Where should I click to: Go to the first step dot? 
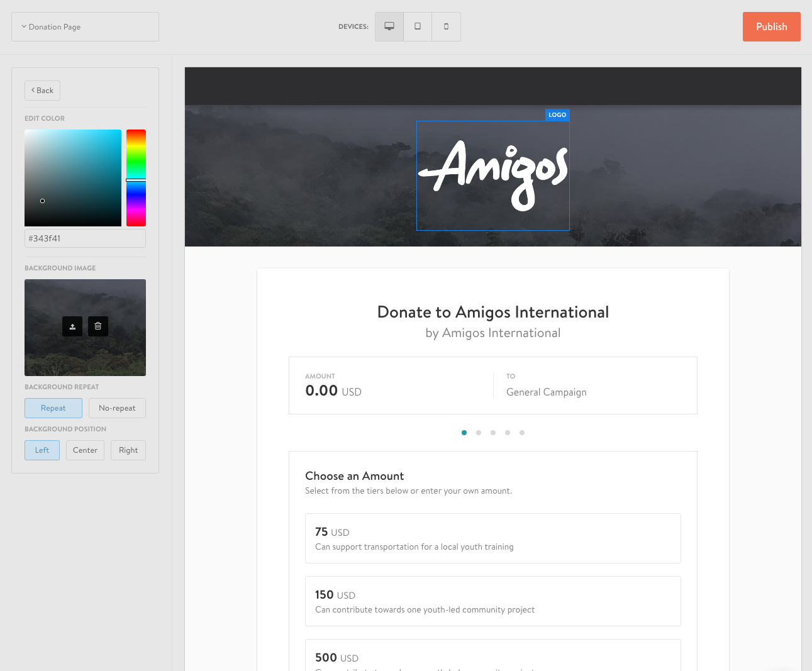coord(464,433)
